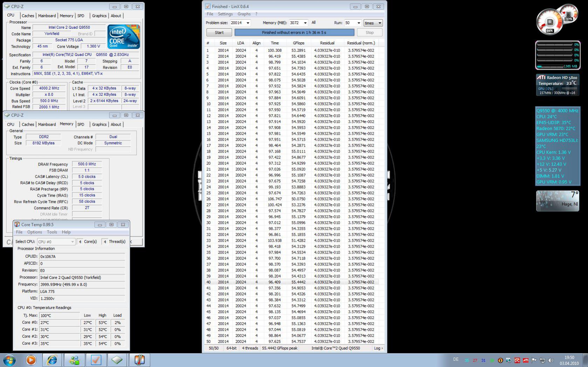588x367 pixels.
Task: Open the Core Temp File menu
Action: tap(19, 232)
